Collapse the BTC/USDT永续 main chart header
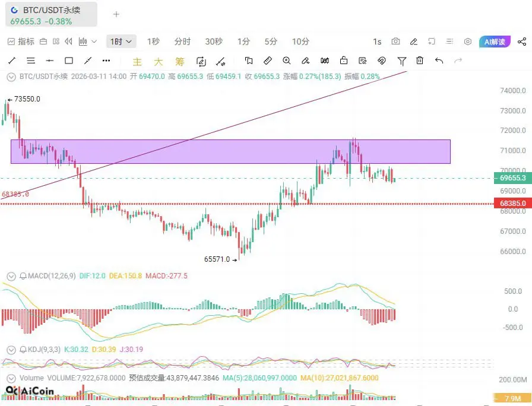 pos(11,77)
